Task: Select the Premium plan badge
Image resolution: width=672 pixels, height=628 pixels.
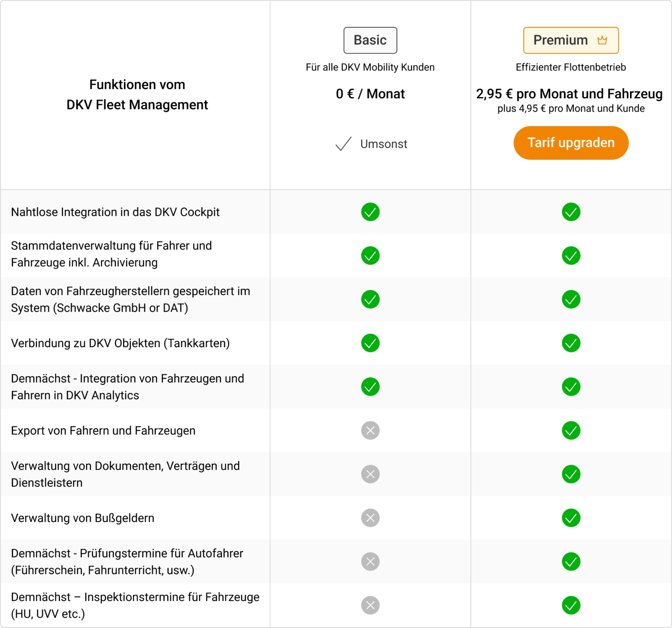Action: [571, 40]
